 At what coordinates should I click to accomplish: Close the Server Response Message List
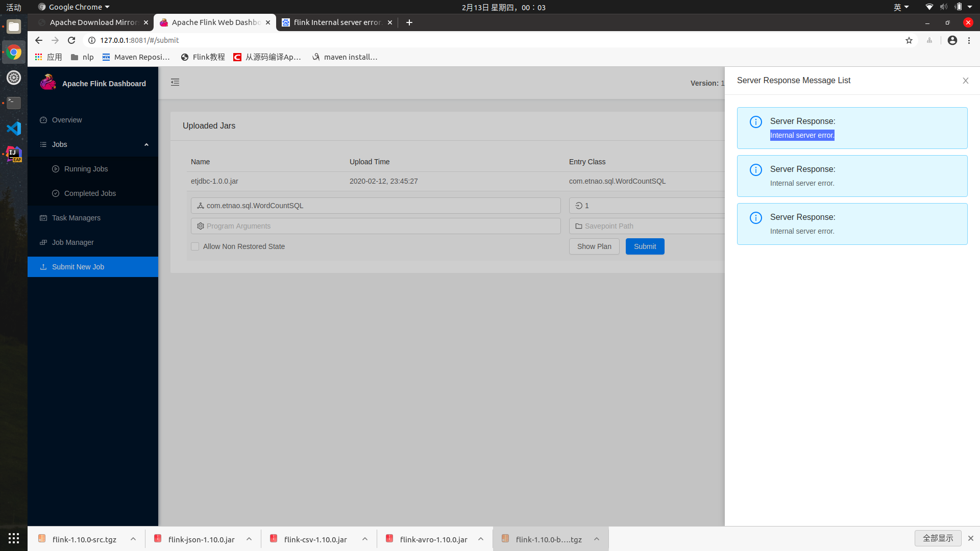965,81
